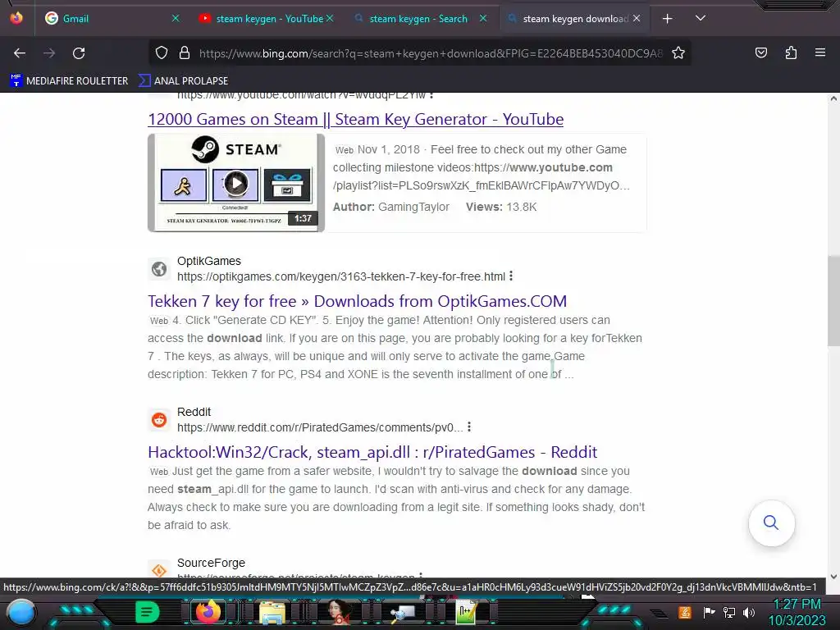The width and height of the screenshot is (840, 630).
Task: Click the reddit.com PiratedGames URL
Action: [x=320, y=427]
